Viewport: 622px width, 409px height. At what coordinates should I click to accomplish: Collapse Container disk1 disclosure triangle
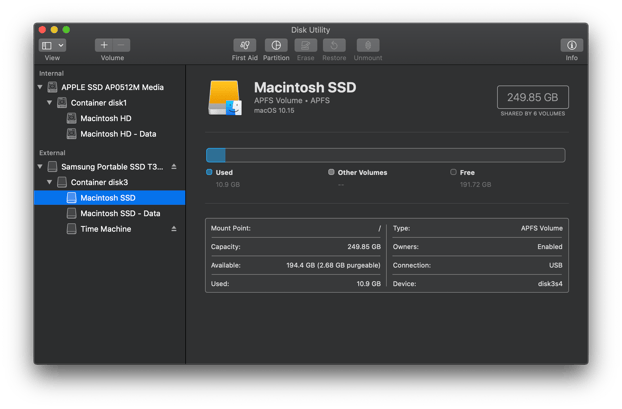pos(50,102)
